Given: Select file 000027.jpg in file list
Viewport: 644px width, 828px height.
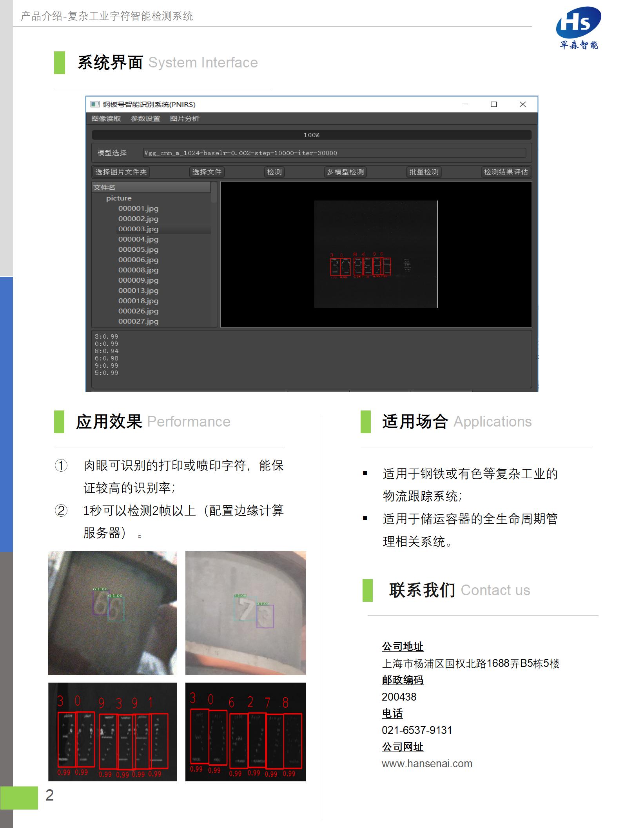Looking at the screenshot, I should (138, 321).
